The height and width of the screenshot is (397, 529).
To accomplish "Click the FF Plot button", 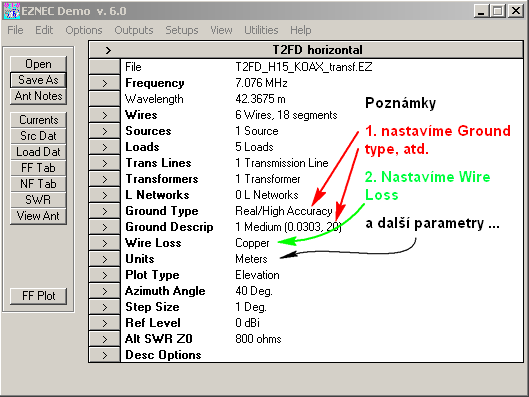I will [x=38, y=296].
